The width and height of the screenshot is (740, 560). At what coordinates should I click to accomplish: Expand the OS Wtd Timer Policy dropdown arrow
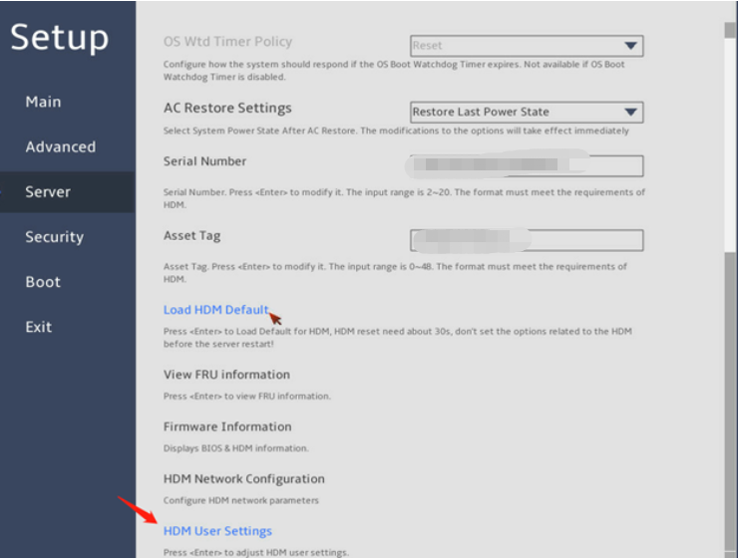630,46
